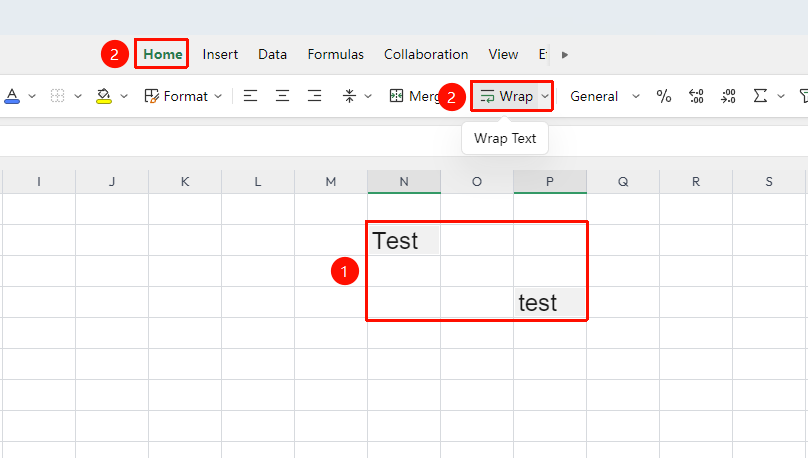Click the font color icon
This screenshot has width=808, height=458.
coord(12,96)
